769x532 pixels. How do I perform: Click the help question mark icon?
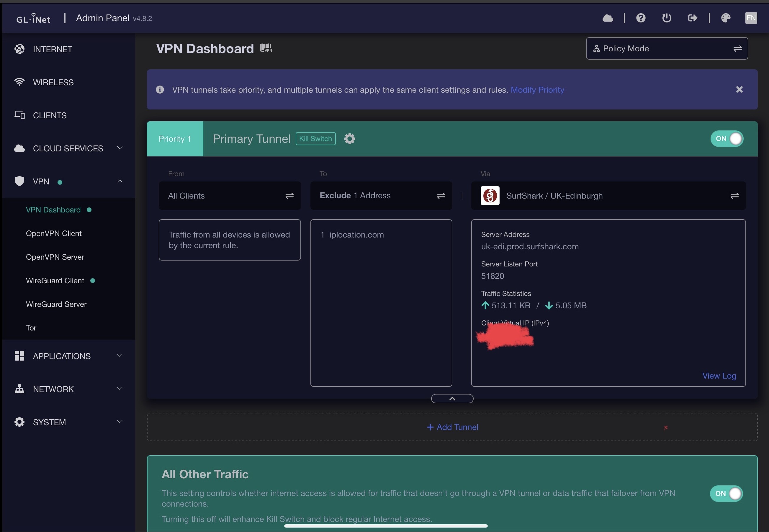640,18
